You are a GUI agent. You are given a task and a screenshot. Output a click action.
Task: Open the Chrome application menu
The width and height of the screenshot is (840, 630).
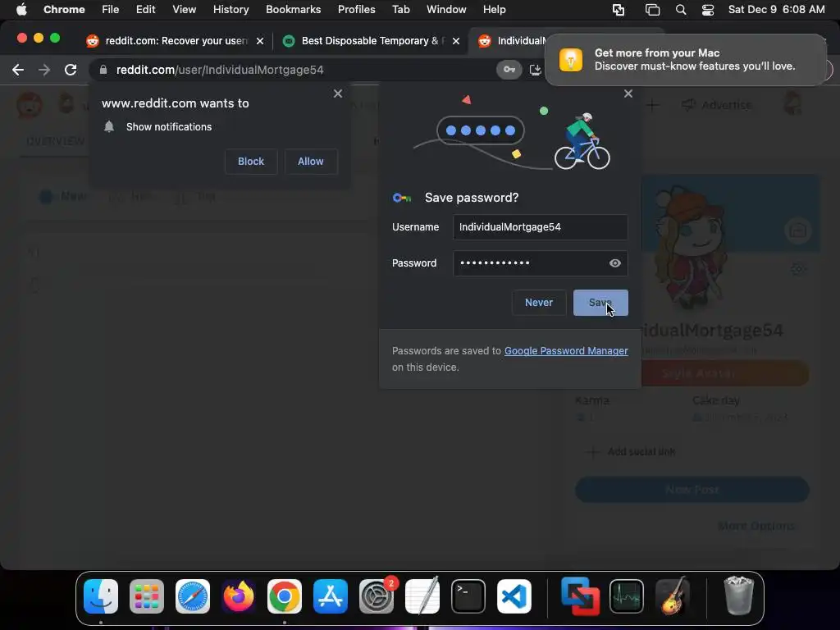(64, 10)
